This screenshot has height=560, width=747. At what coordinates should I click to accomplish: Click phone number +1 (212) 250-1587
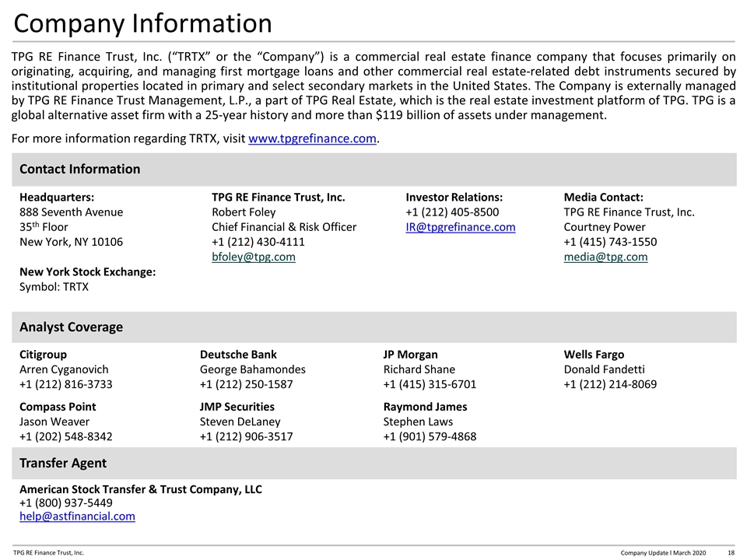click(x=247, y=384)
